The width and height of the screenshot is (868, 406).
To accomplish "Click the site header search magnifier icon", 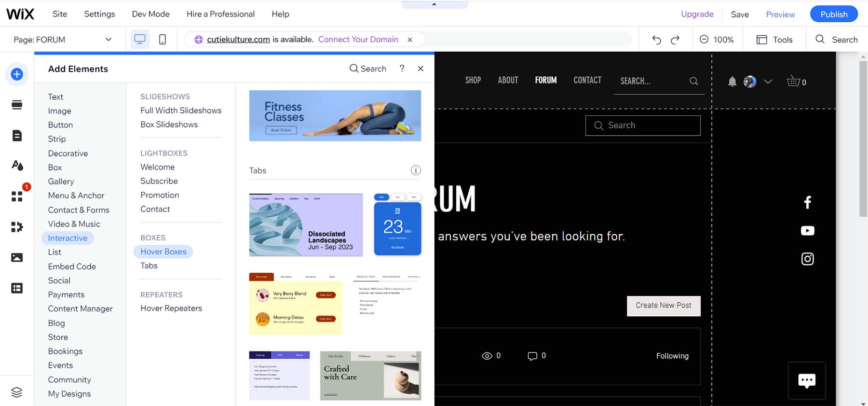I will click(x=694, y=81).
